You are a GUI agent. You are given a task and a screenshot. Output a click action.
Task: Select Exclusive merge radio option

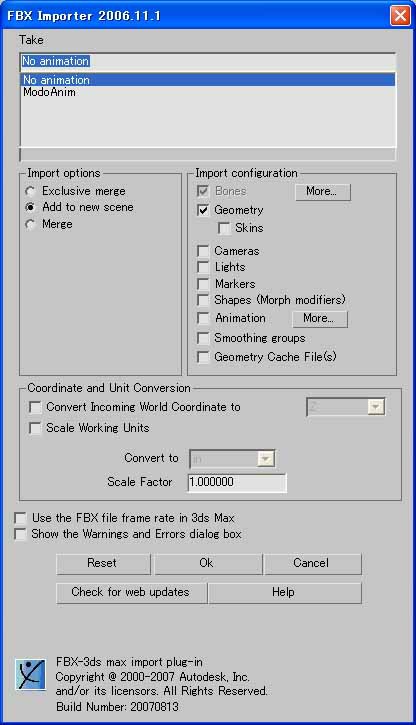point(31,191)
